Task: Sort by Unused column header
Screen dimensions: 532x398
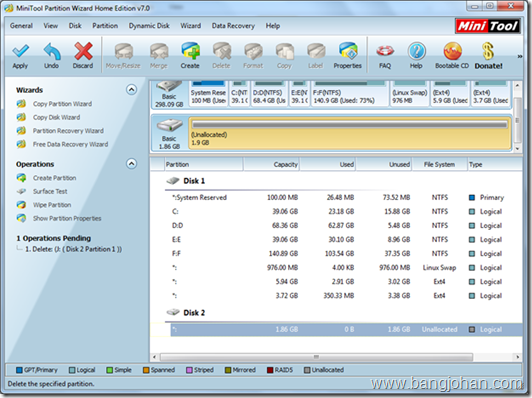Action: coord(384,165)
